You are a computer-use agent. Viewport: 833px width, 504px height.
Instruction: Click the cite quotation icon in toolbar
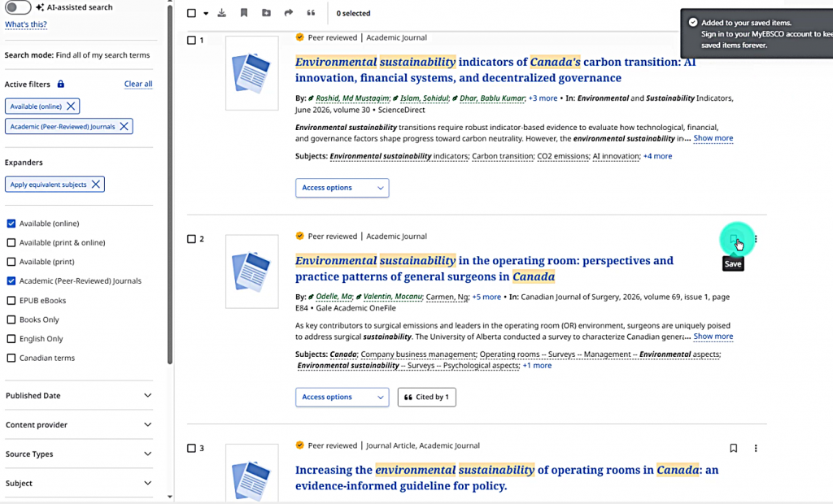[x=311, y=13]
